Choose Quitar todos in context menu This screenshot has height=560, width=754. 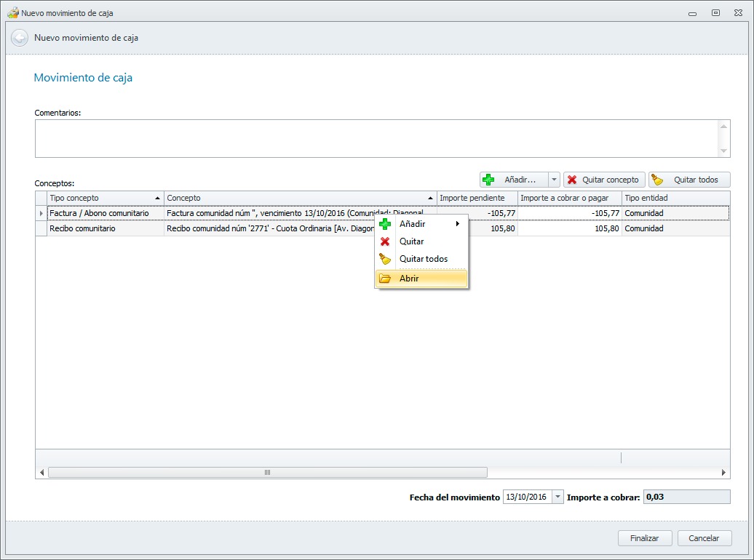pos(421,259)
